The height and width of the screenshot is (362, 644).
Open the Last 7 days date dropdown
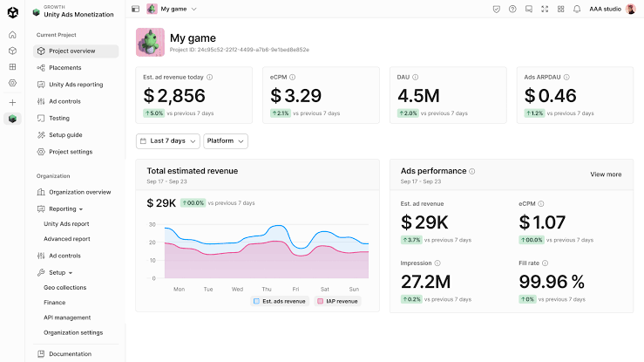[x=167, y=141]
